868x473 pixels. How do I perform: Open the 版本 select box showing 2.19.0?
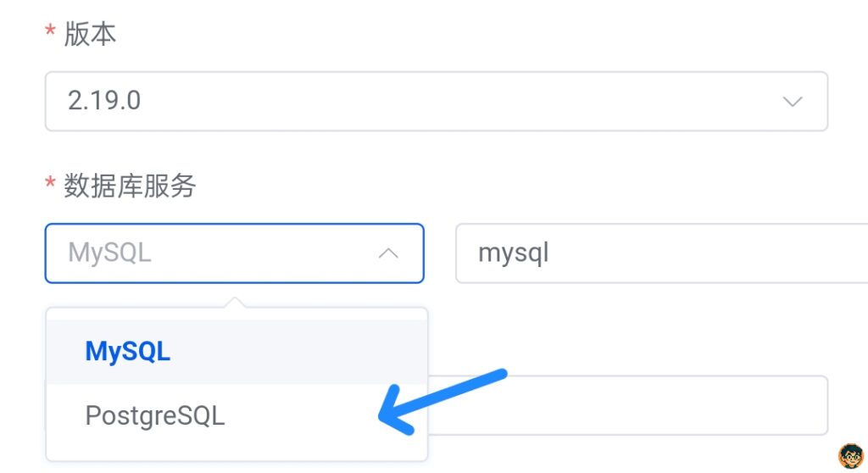tap(437, 102)
